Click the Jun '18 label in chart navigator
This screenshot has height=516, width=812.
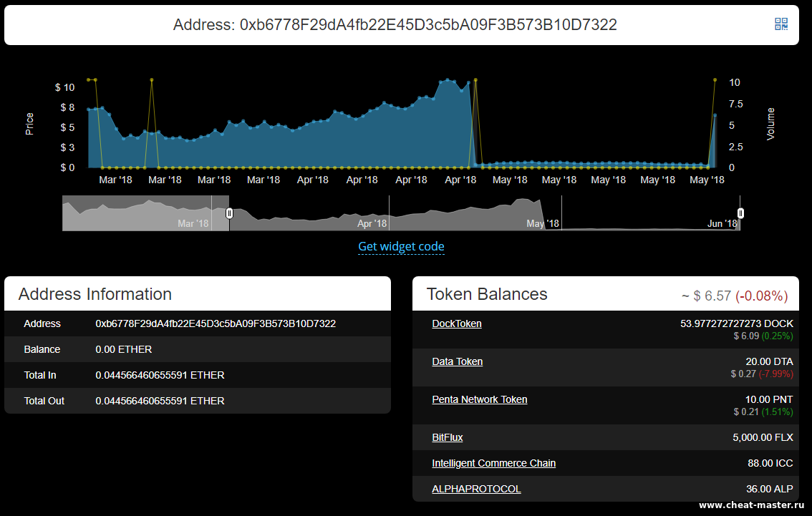pyautogui.click(x=722, y=224)
